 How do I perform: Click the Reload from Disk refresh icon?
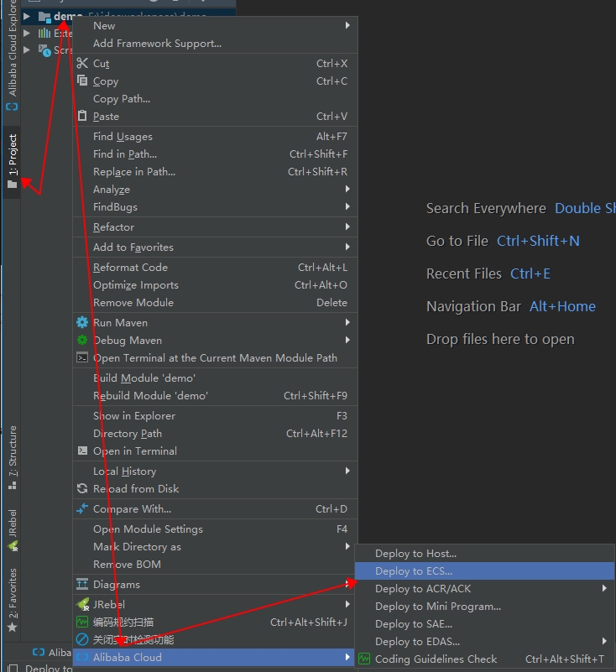tap(82, 488)
